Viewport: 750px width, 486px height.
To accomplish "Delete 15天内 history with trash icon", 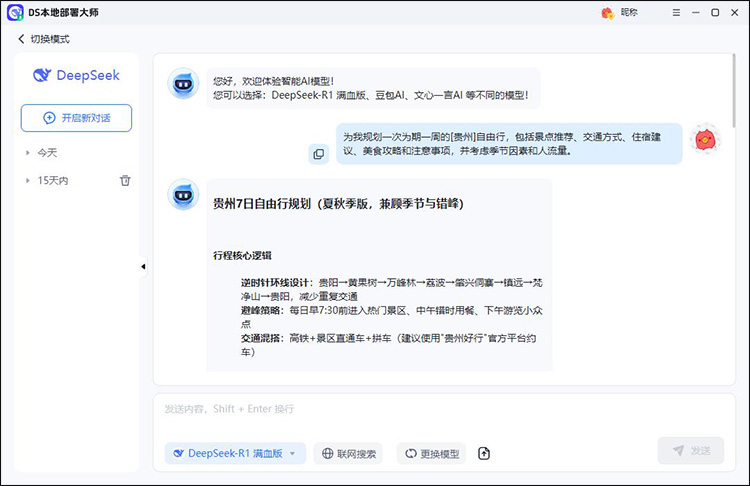I will click(x=125, y=180).
